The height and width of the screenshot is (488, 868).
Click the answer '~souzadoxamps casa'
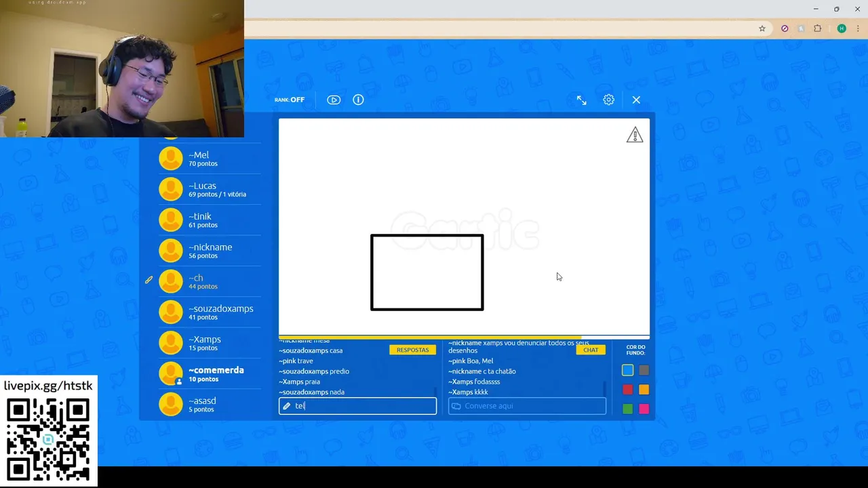point(311,350)
